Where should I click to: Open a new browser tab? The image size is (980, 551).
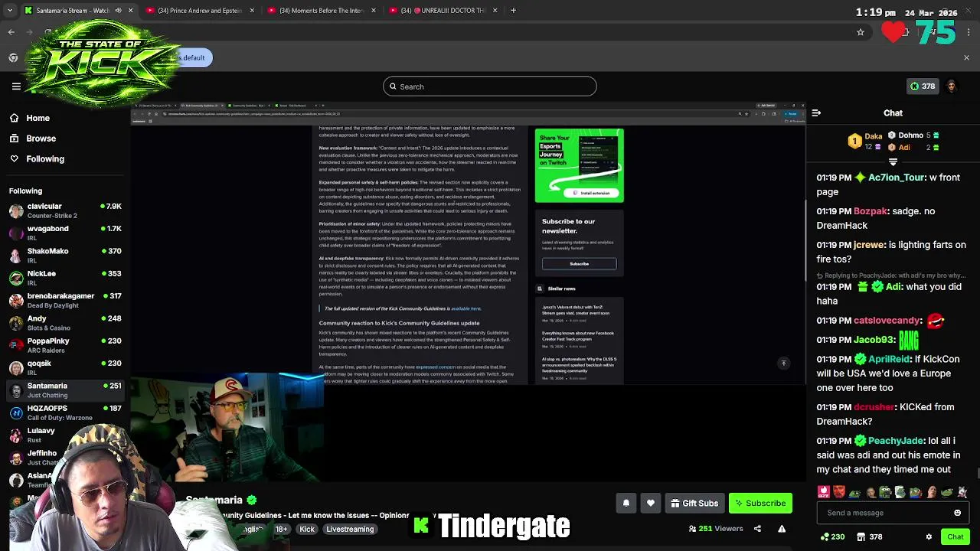[x=513, y=11]
